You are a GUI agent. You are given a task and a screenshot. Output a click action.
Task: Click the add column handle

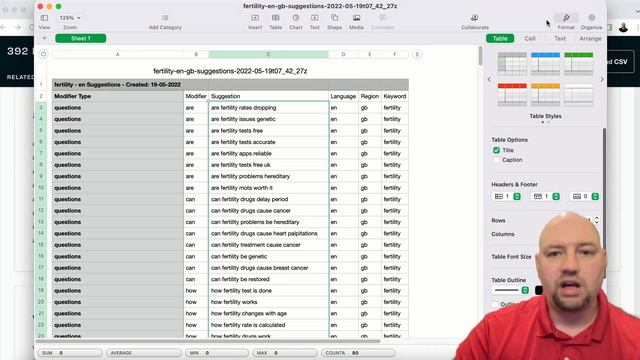417,54
